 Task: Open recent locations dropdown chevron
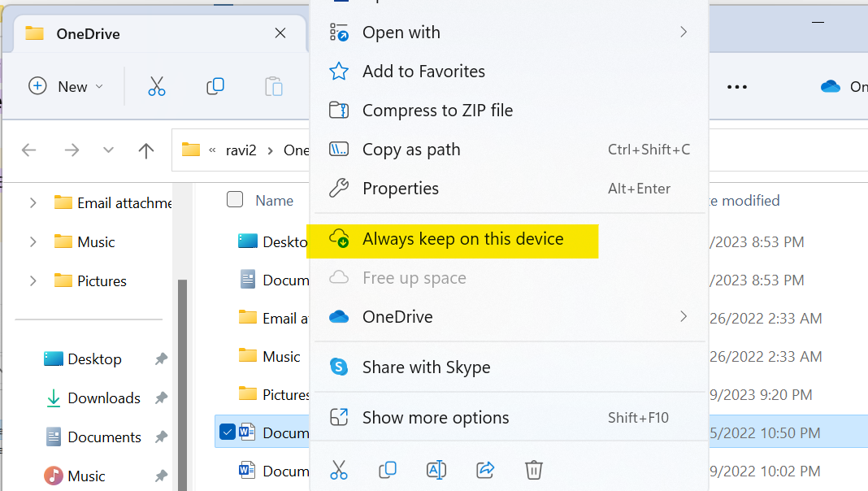pos(109,150)
